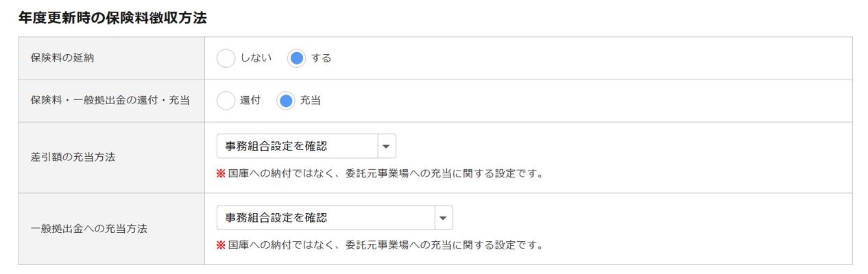
Task: Select the しない radio button for 保険料の延納
Action: click(x=226, y=58)
